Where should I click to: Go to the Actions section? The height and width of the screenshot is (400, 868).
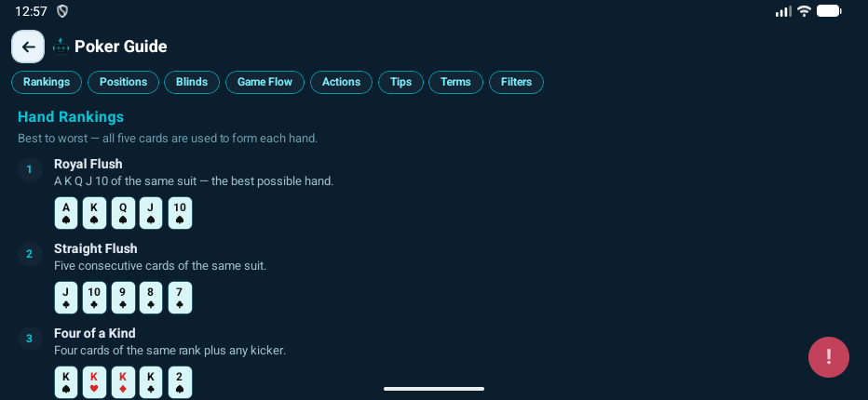(x=341, y=82)
